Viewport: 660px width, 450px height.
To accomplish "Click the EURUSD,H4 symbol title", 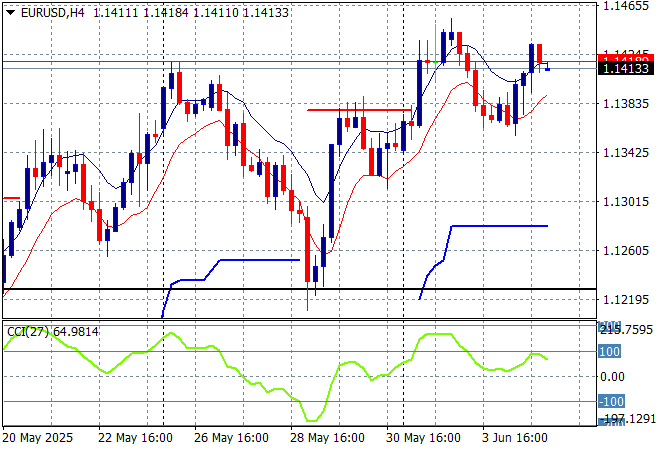I will click(x=52, y=11).
